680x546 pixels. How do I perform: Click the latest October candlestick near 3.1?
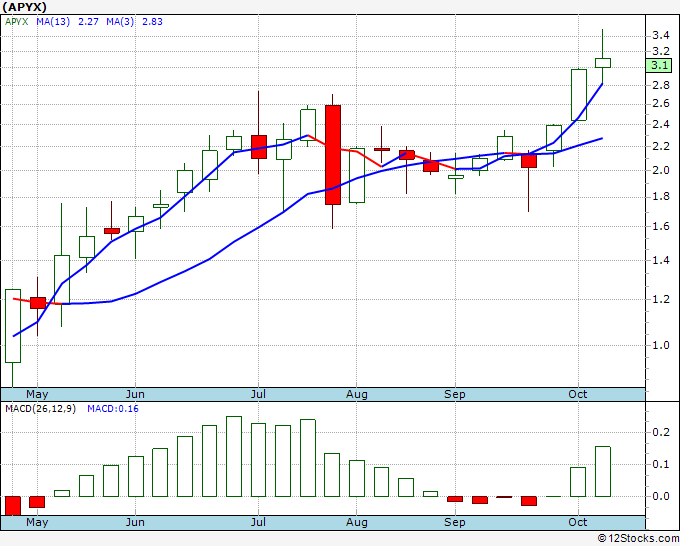point(602,63)
